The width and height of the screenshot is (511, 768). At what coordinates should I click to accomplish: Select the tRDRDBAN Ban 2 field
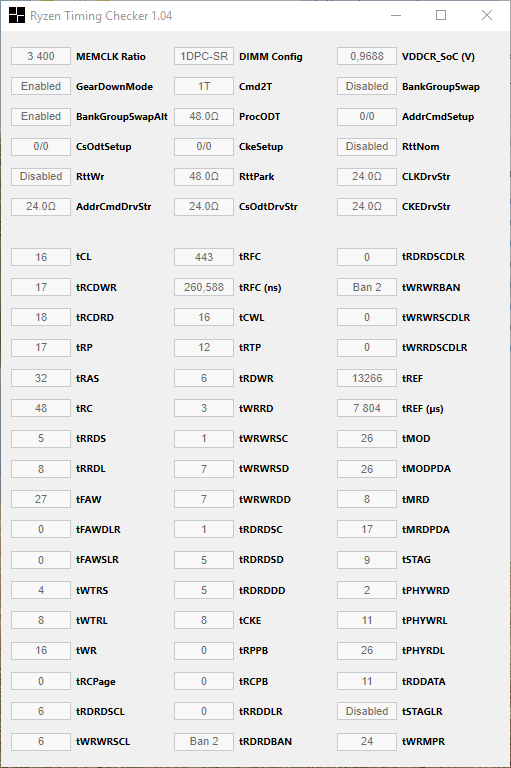point(204,742)
